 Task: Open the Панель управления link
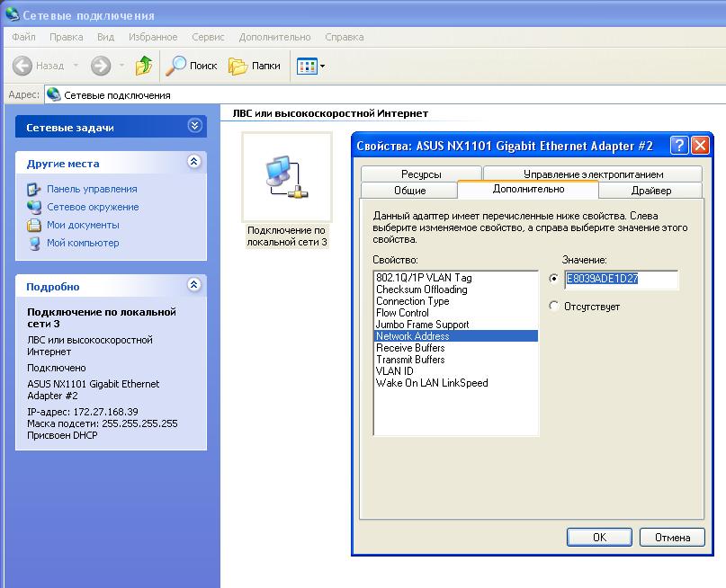[92, 189]
